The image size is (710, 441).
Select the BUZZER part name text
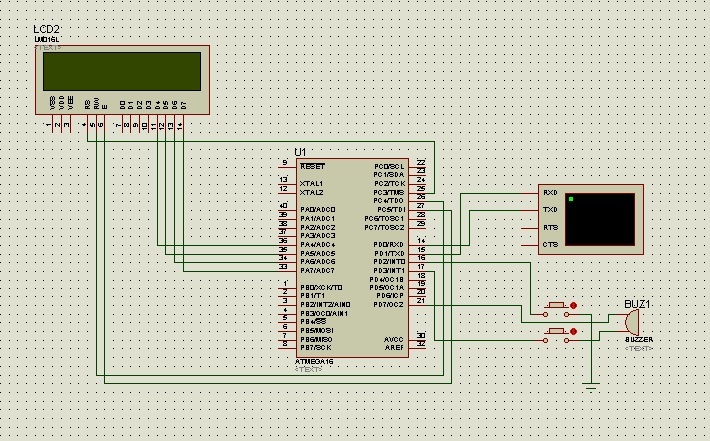[639, 340]
